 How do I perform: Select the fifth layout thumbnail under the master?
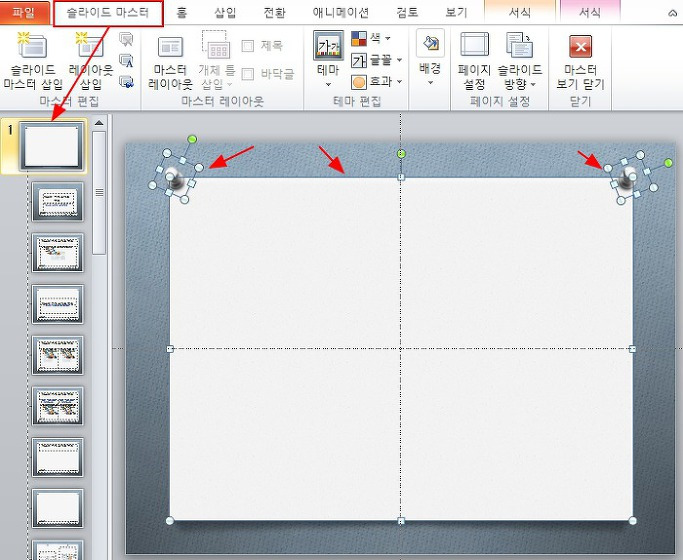57,407
